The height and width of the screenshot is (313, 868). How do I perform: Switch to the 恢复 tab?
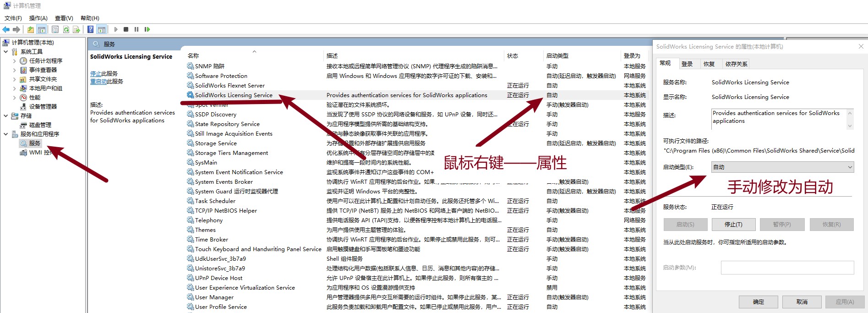(709, 64)
